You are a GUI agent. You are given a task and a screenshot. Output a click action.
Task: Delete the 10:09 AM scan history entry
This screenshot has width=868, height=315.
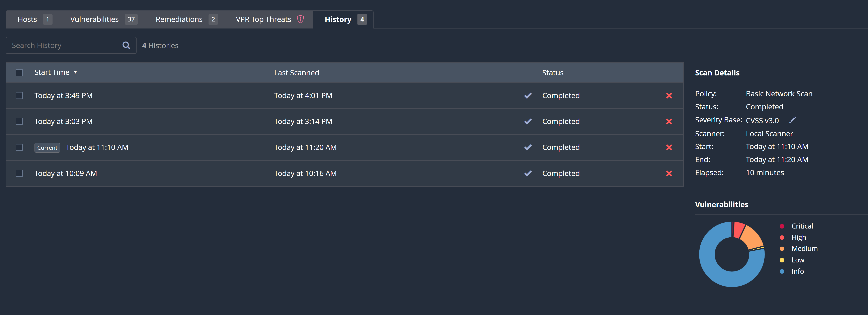coord(669,173)
